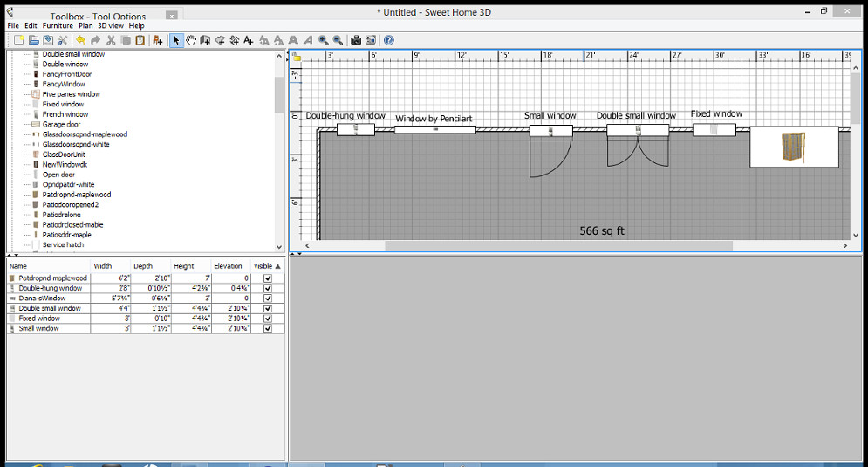Click the New home toolbar icon

[x=18, y=40]
